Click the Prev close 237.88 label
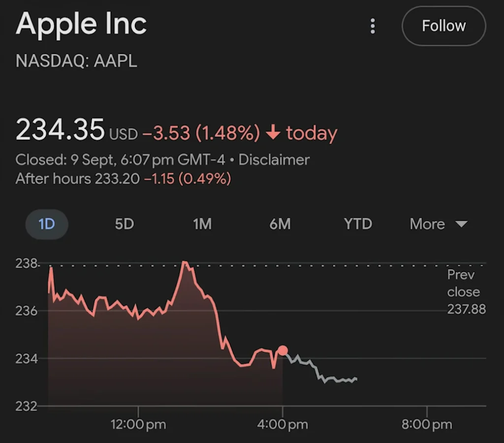The image size is (504, 443). click(466, 292)
